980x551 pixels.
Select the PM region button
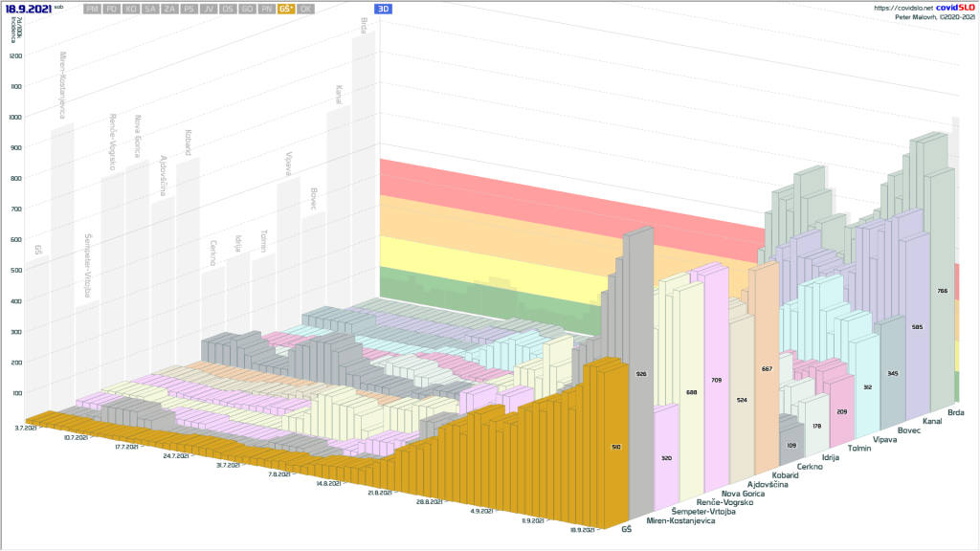click(x=93, y=9)
